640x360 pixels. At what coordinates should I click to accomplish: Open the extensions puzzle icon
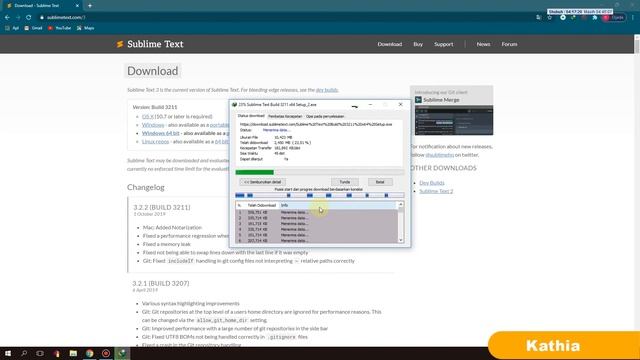595,18
